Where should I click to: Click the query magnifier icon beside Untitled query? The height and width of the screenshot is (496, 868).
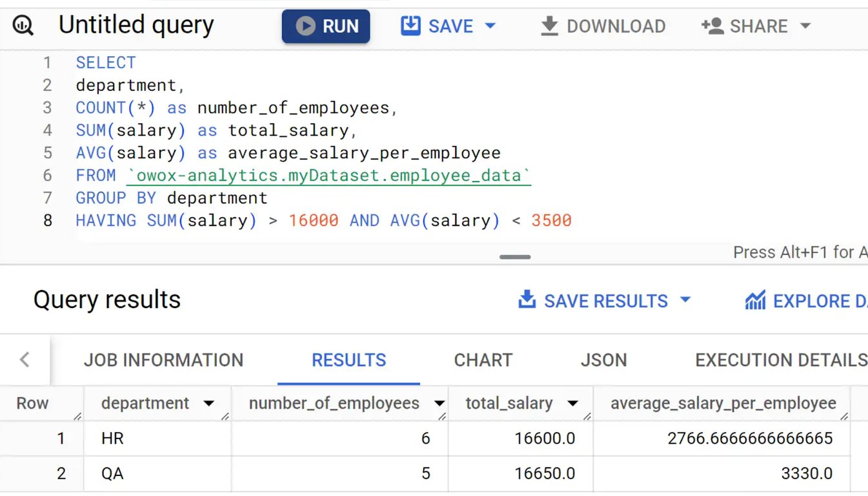click(x=23, y=26)
